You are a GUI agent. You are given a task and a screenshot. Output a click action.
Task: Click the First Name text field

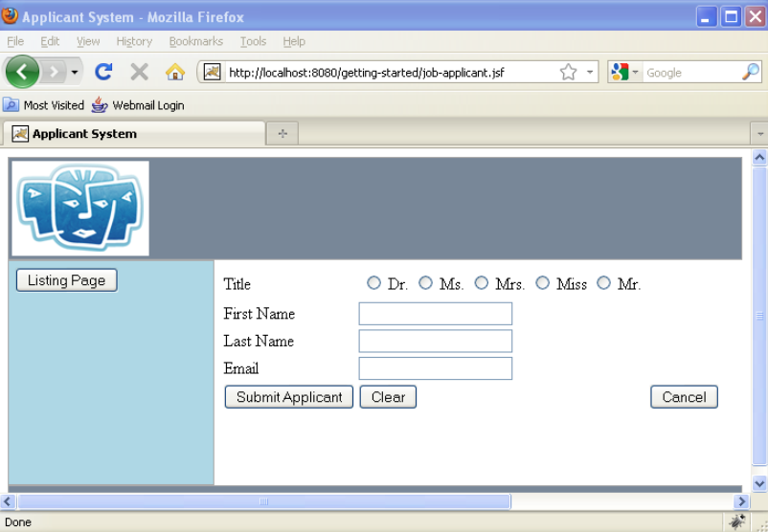coord(435,314)
